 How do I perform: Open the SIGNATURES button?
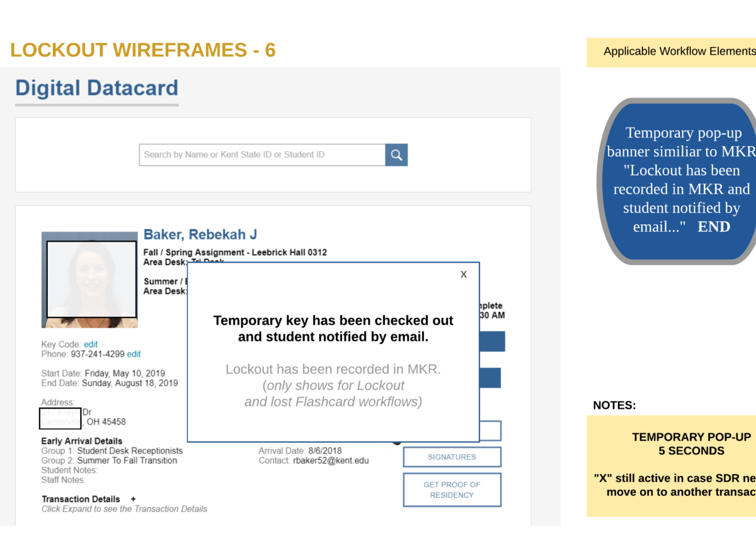(452, 457)
